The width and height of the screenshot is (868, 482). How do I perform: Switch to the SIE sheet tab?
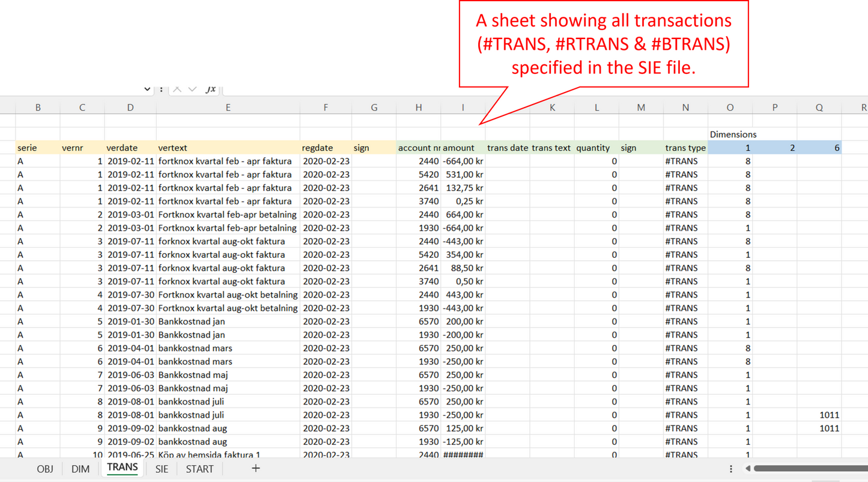click(161, 469)
